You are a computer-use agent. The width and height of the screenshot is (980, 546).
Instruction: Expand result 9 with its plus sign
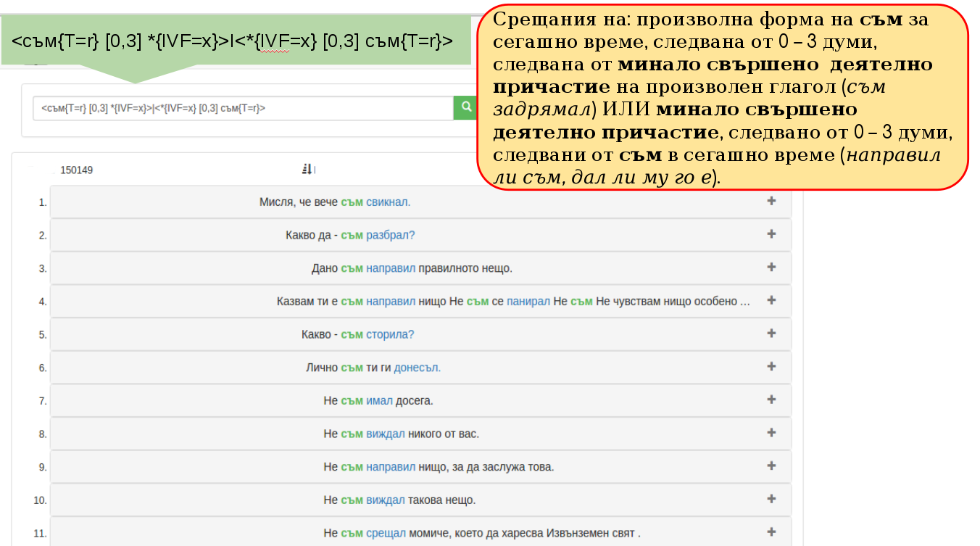tap(771, 466)
